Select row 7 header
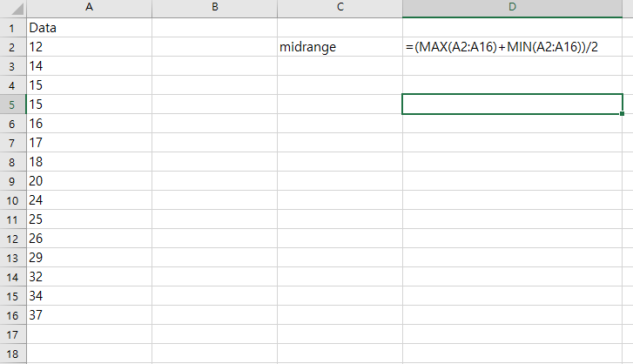 pos(13,143)
